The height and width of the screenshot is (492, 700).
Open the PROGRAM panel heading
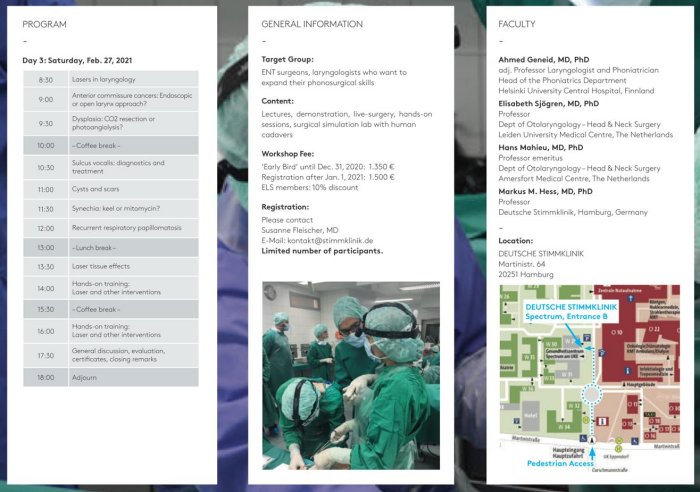[45, 23]
